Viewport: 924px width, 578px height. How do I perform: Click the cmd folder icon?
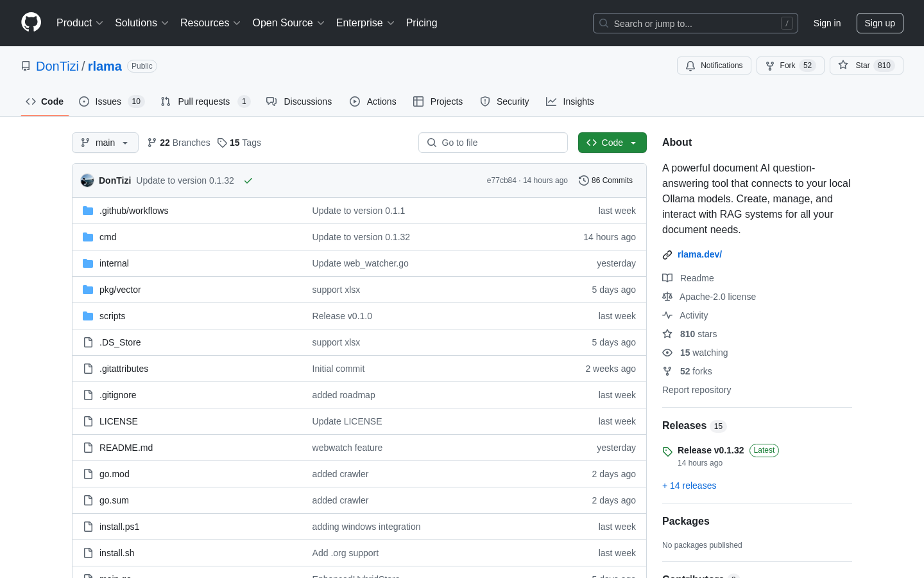point(88,237)
